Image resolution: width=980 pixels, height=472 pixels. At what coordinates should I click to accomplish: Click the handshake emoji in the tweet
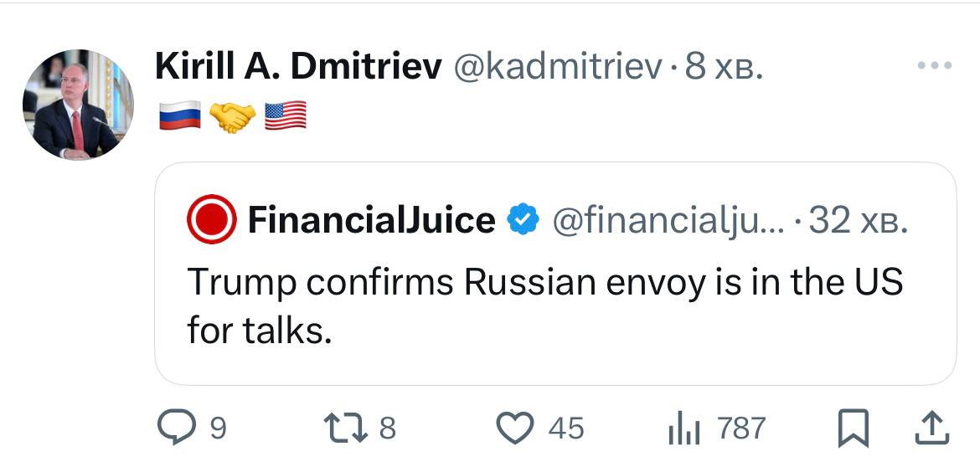click(x=232, y=115)
